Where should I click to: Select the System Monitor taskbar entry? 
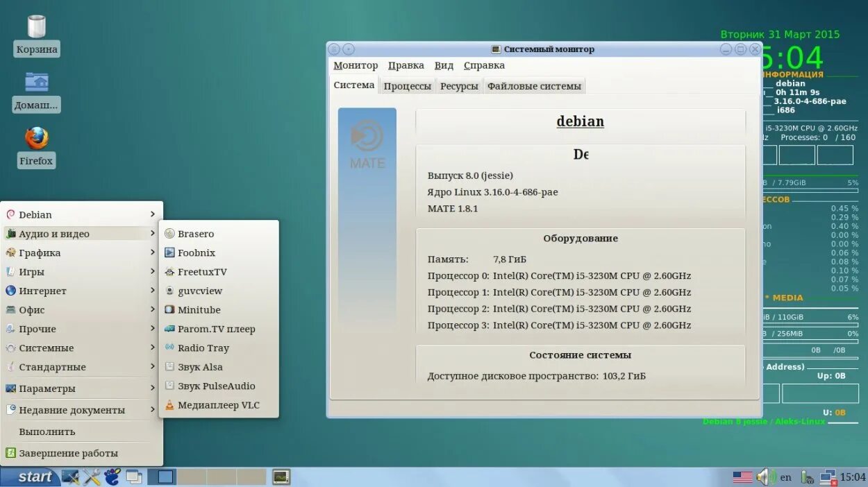point(281,477)
